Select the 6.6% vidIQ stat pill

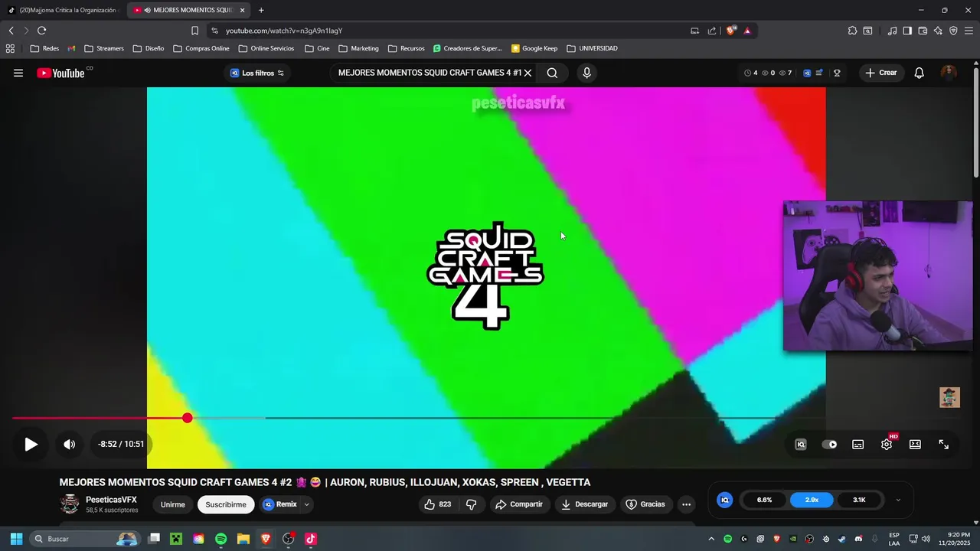pos(764,500)
